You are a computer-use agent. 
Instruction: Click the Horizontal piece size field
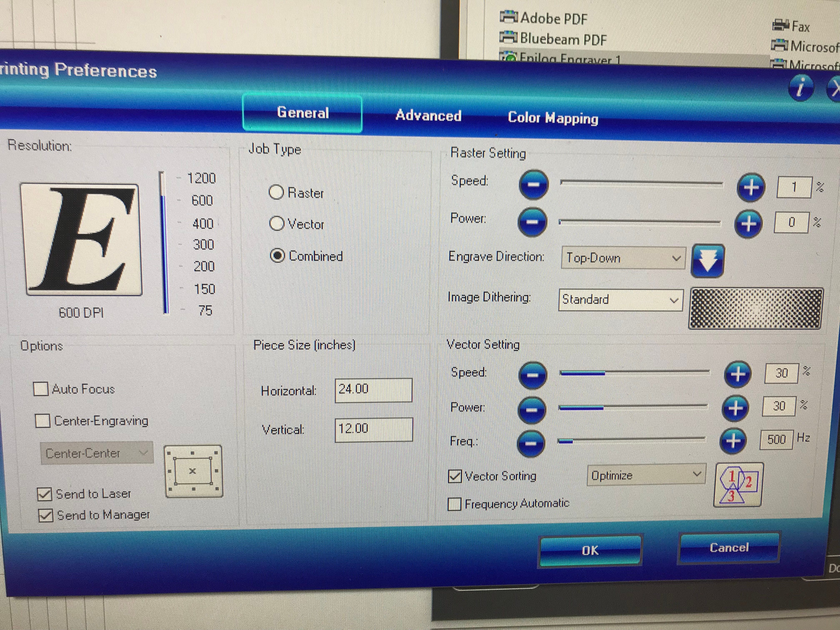(x=374, y=390)
